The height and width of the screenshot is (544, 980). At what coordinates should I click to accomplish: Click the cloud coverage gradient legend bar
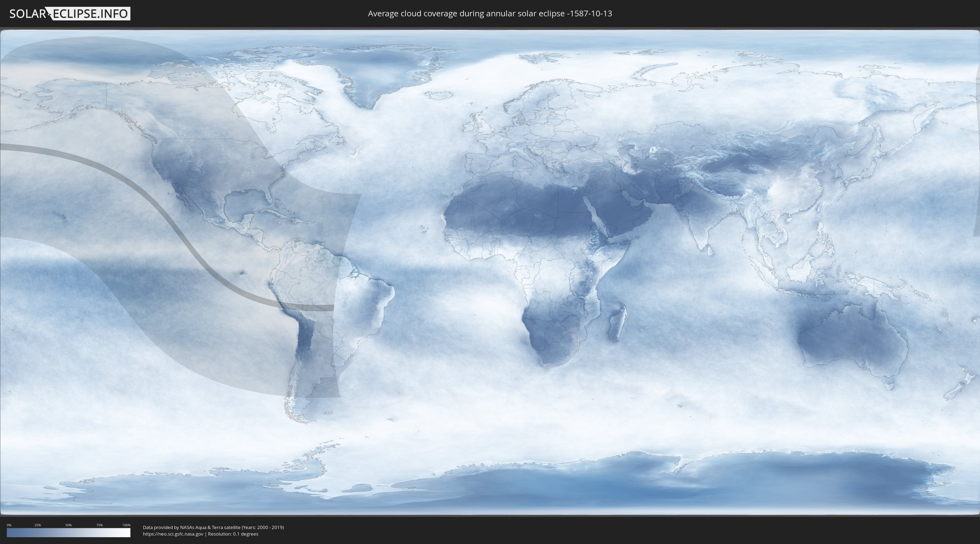tap(69, 533)
